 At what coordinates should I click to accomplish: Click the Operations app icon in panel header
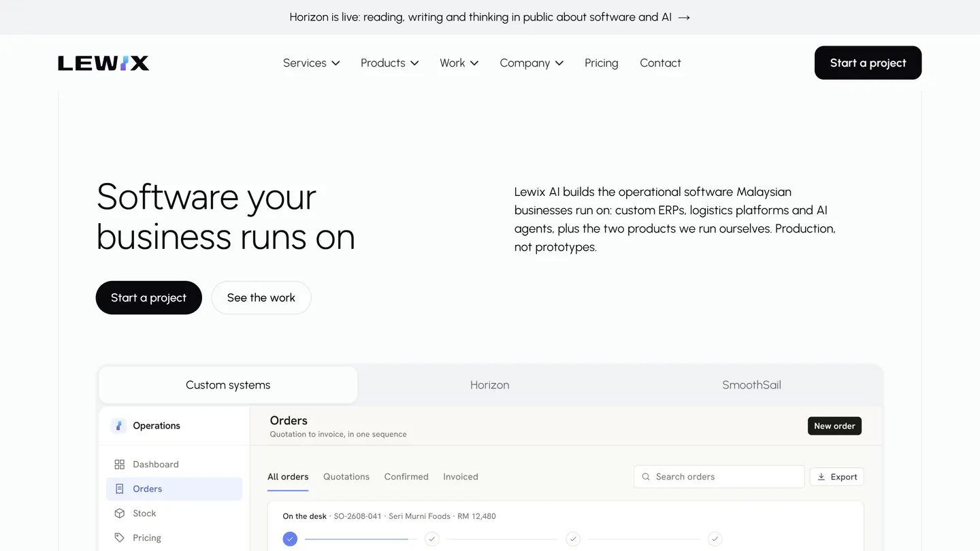[x=119, y=426]
